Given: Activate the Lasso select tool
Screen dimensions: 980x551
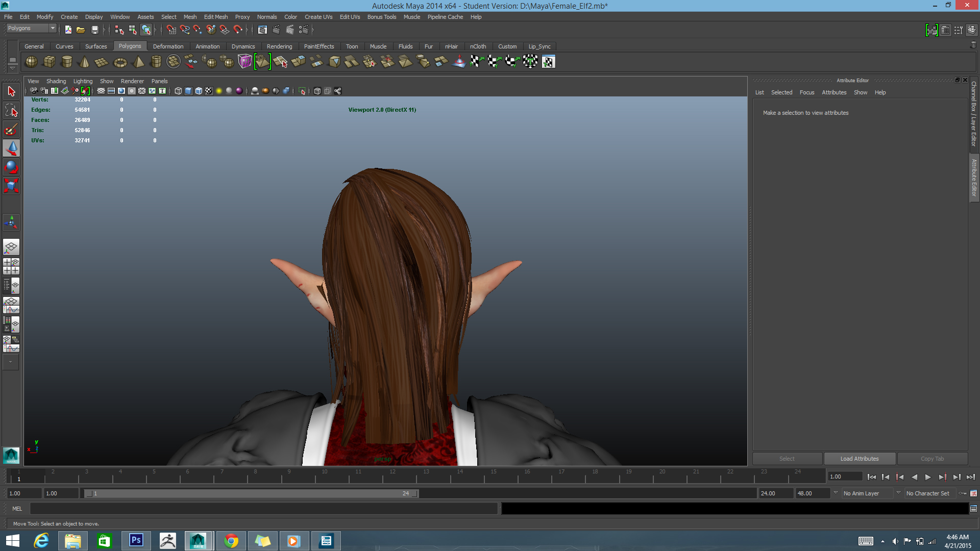Looking at the screenshot, I should click(x=11, y=111).
